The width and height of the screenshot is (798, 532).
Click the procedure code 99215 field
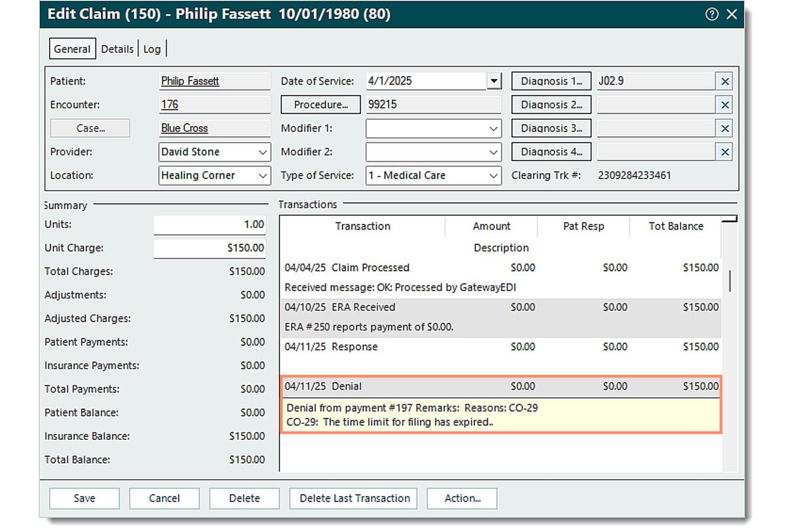[434, 105]
